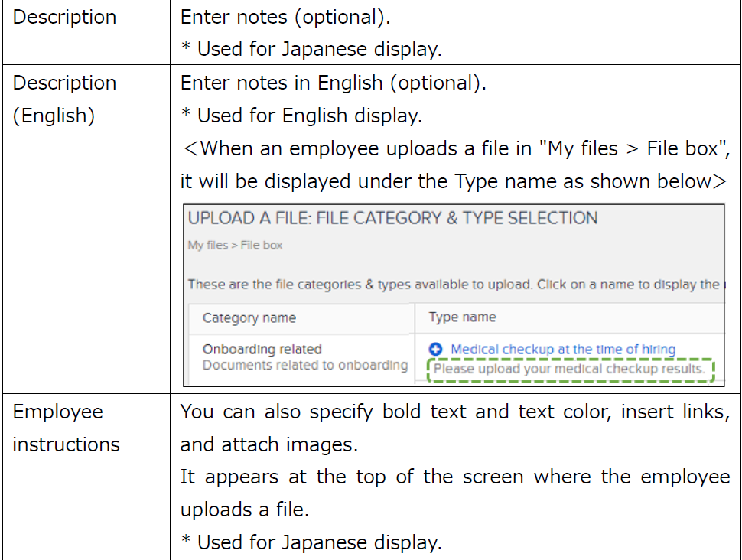The width and height of the screenshot is (742, 560).
Task: Click the Category name column header
Action: point(249,318)
